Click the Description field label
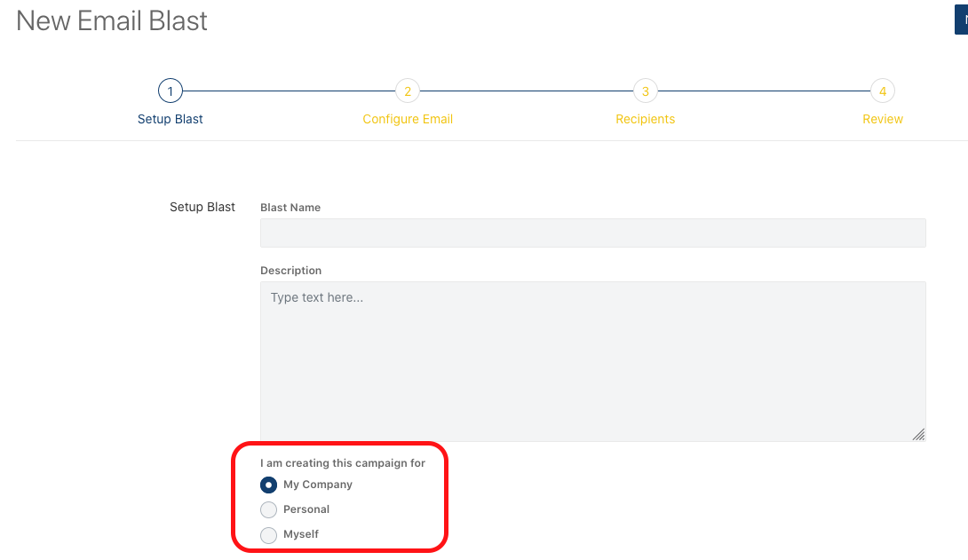Screen dimensions: 968x560 pos(290,270)
